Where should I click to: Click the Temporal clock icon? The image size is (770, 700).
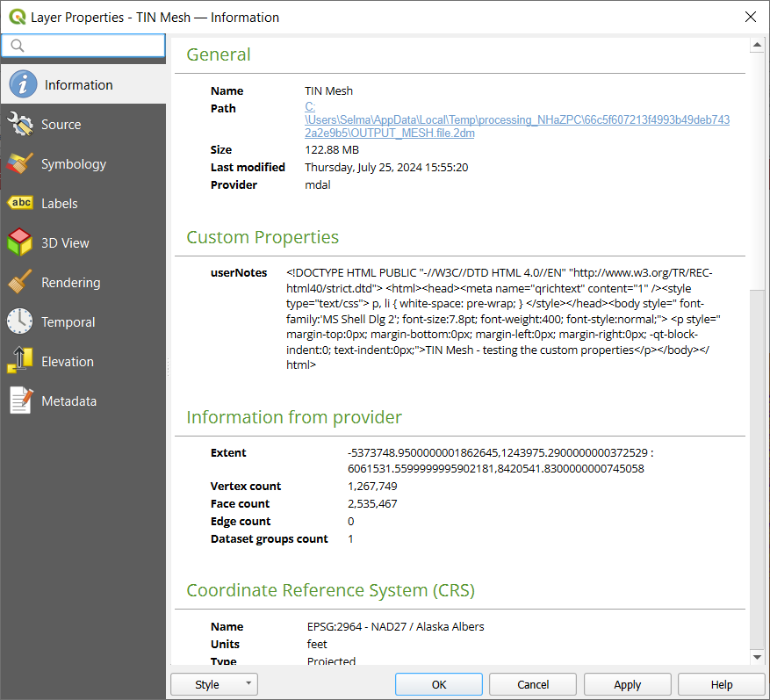pos(20,322)
